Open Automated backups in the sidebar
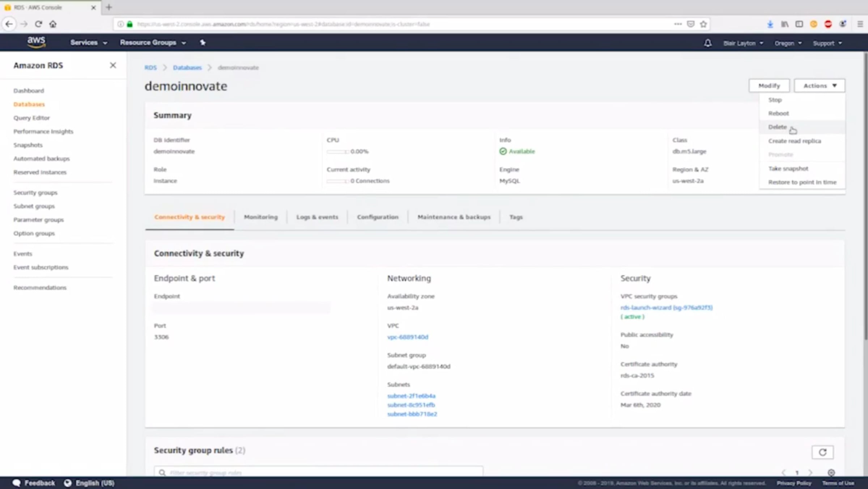 pyautogui.click(x=42, y=159)
